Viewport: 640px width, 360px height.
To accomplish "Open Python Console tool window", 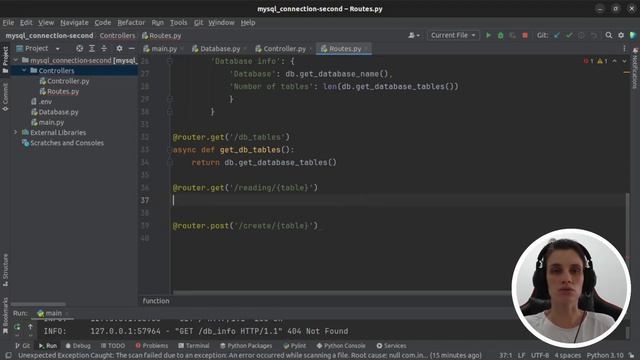I will point(341,346).
